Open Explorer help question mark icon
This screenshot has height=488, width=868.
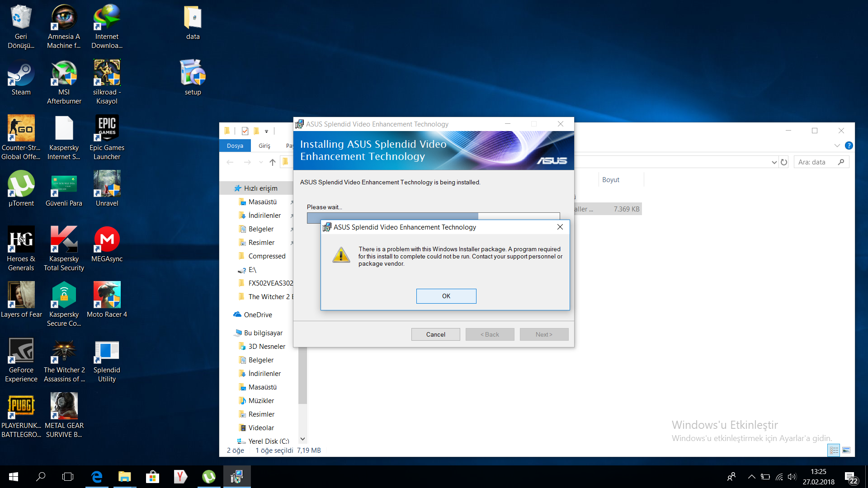coord(849,145)
